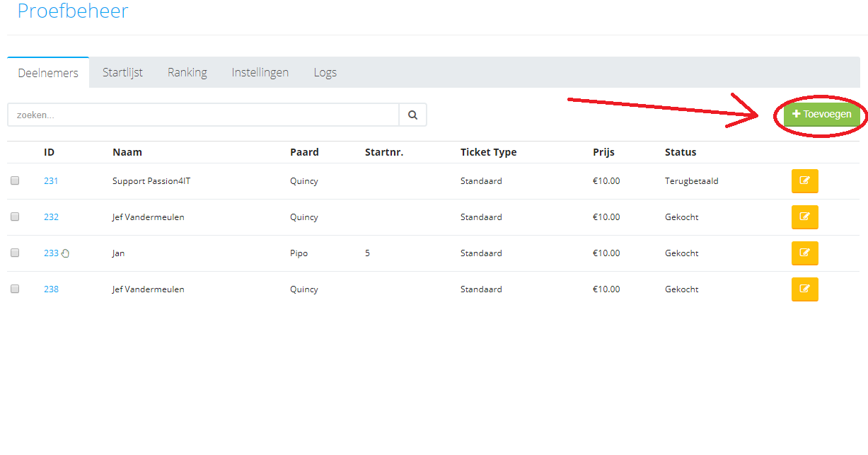Focus the zoeken search field

pyautogui.click(x=204, y=115)
